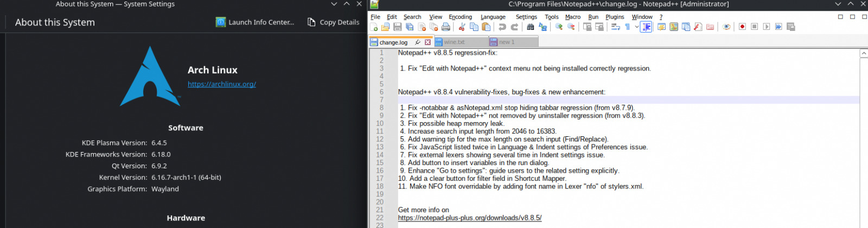Open the Language menu
The image size is (868, 228).
[x=493, y=17]
